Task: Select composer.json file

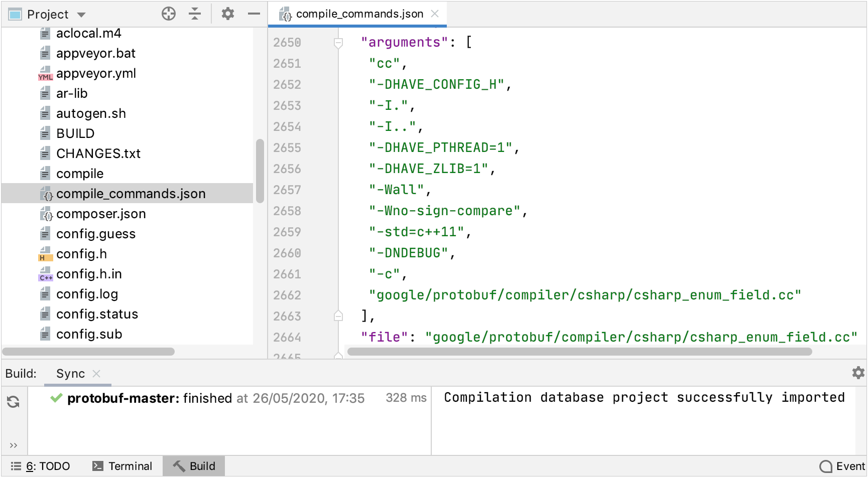Action: [x=101, y=214]
